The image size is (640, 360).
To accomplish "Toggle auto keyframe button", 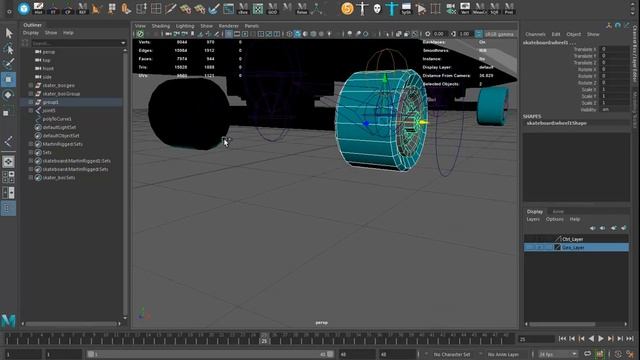I will click(x=599, y=354).
